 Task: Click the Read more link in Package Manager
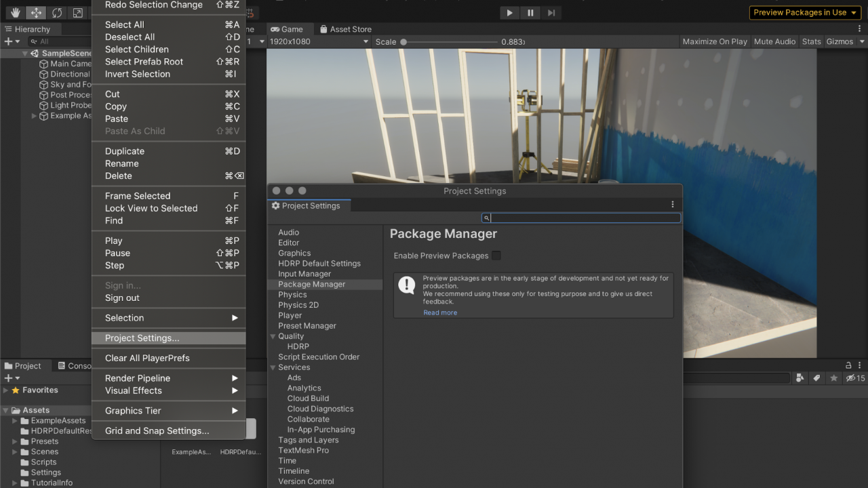click(440, 312)
